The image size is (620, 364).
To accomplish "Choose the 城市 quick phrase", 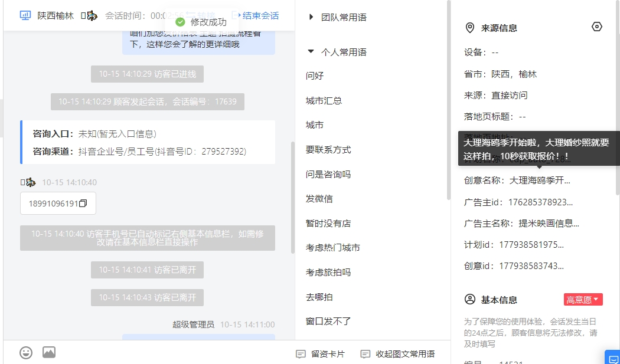I will [x=315, y=125].
